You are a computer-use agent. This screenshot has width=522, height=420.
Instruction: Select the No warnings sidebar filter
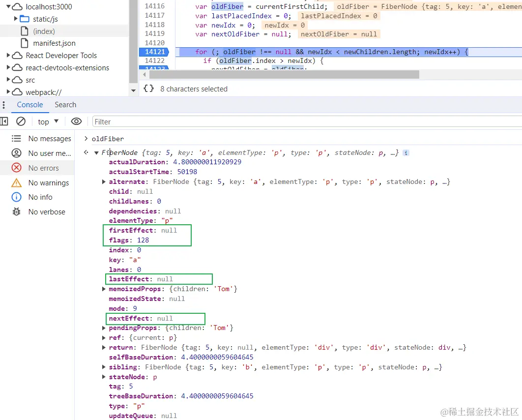[37, 182]
